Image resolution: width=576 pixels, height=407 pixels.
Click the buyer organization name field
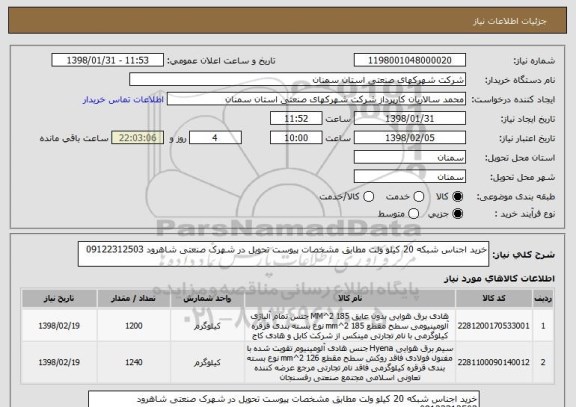pos(298,80)
